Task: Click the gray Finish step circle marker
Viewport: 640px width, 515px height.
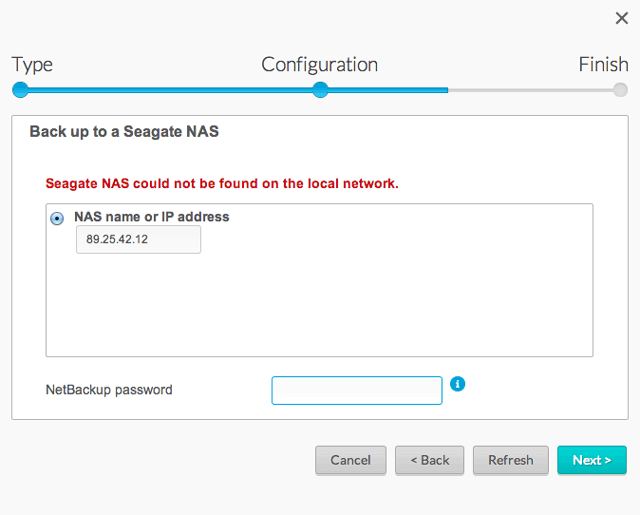Action: 620,90
